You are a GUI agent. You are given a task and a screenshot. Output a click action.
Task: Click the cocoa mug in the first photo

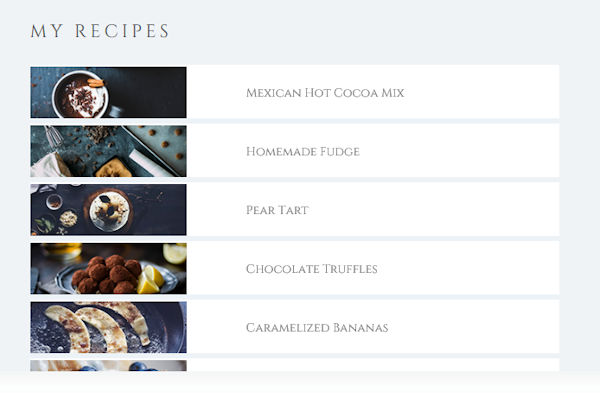point(80,94)
